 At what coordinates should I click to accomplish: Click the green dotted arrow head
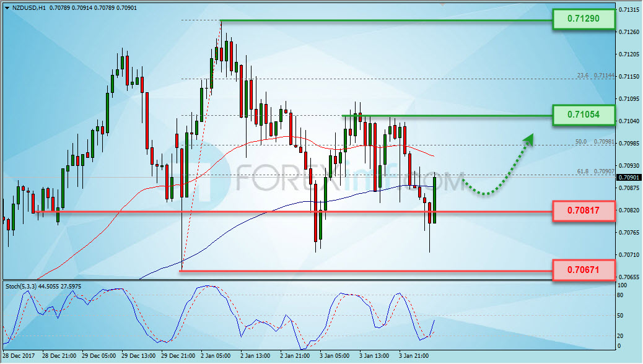(x=528, y=139)
